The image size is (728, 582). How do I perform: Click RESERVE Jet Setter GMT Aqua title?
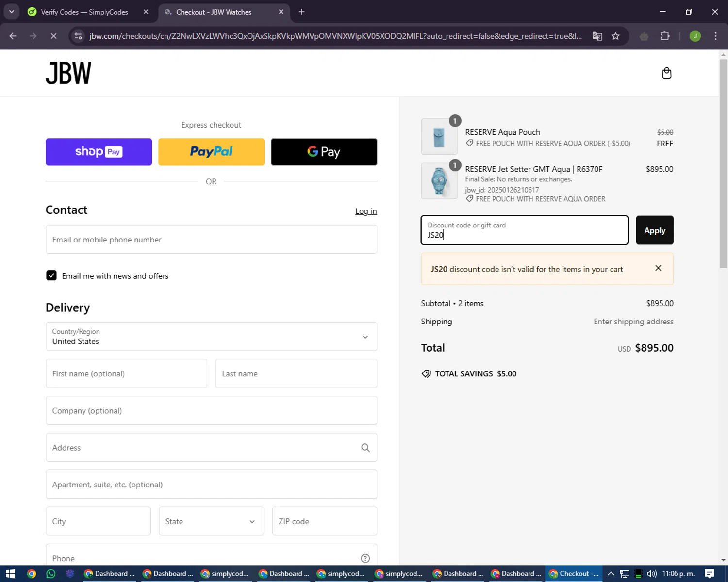click(533, 169)
